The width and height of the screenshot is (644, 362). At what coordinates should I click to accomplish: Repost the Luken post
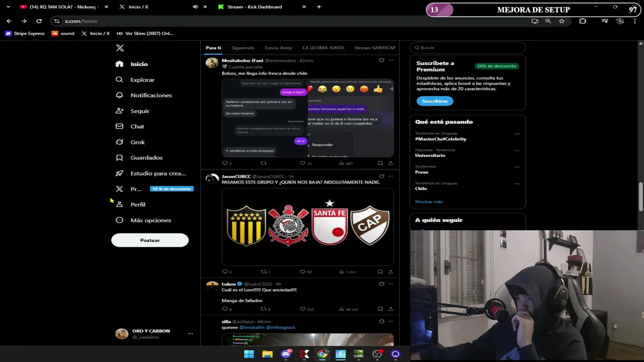[x=263, y=309]
